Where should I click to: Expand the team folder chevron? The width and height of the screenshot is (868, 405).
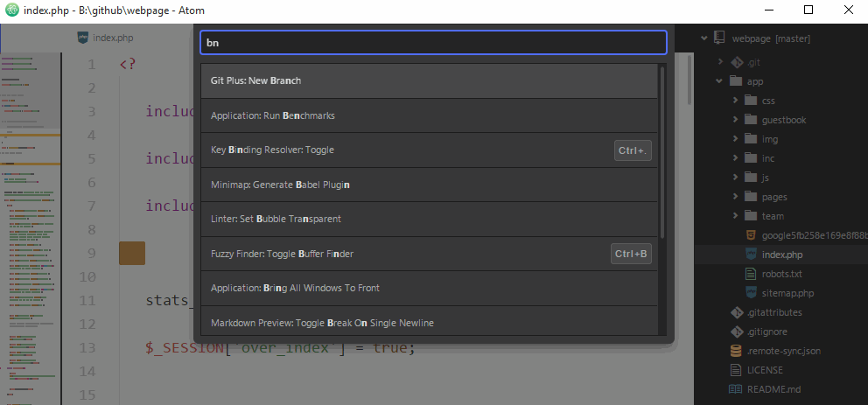click(735, 216)
